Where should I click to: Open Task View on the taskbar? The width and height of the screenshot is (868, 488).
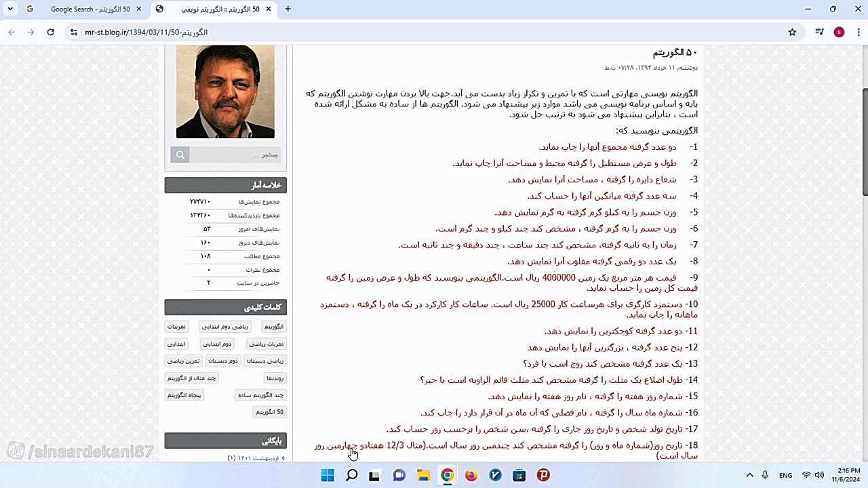click(374, 475)
